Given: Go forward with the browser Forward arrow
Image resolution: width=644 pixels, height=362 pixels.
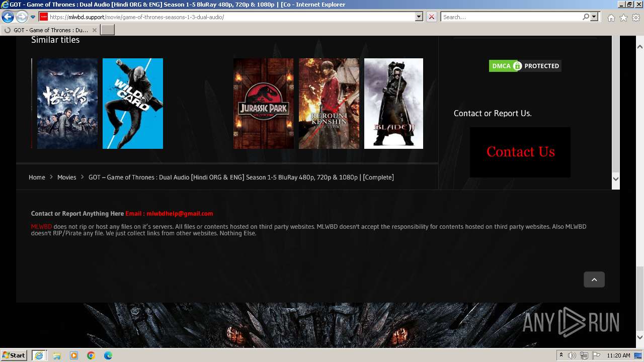Looking at the screenshot, I should [x=22, y=17].
